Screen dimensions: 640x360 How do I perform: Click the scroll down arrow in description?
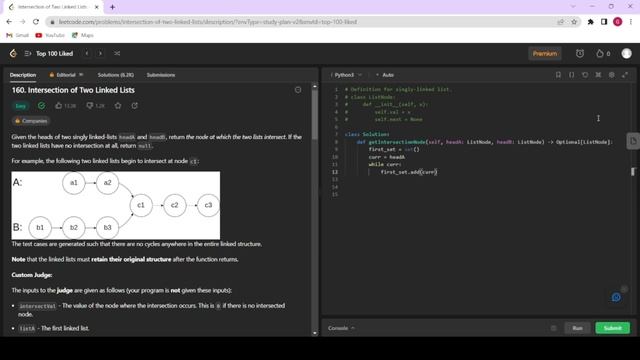[x=315, y=333]
